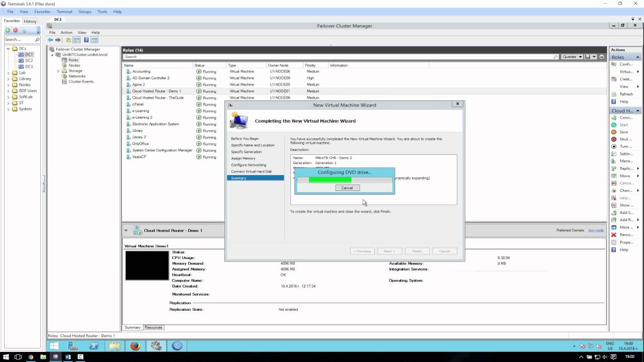Open the Terminal menu in Terminals
The width and height of the screenshot is (644, 362).
tap(64, 12)
